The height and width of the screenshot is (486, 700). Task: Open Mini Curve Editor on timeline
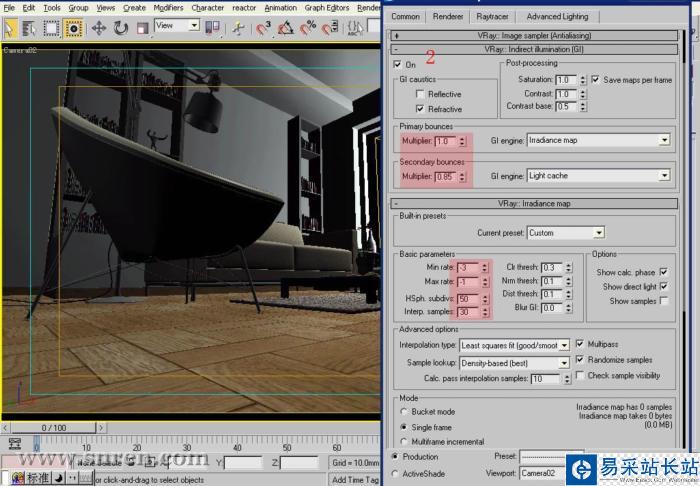pos(15,444)
